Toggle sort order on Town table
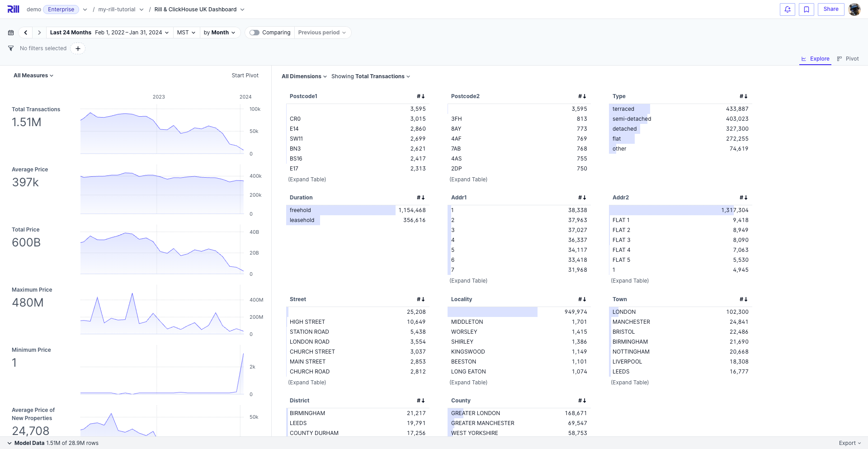868x449 pixels. 743,299
